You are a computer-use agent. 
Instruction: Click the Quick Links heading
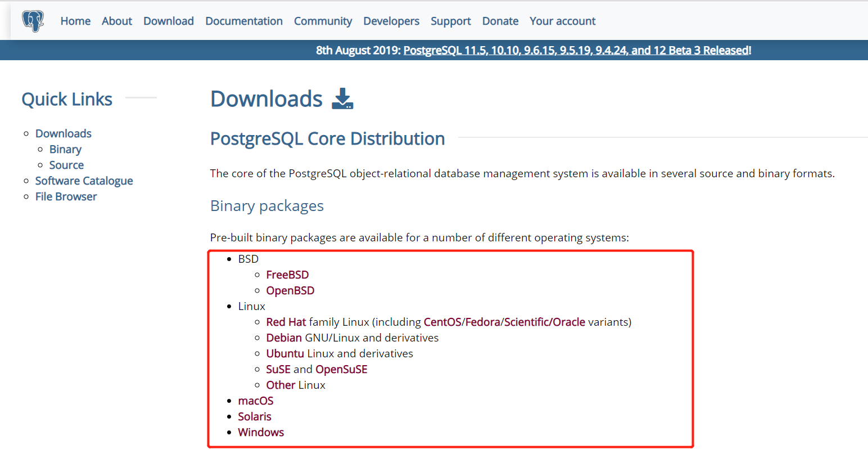tap(67, 99)
